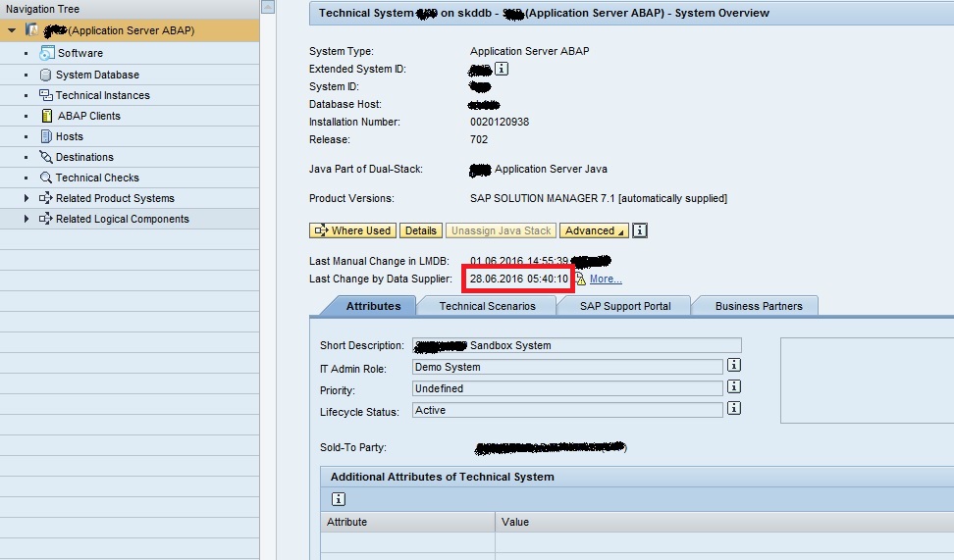Switch to the Technical Scenarios tab
This screenshot has width=954, height=560.
pyautogui.click(x=487, y=306)
